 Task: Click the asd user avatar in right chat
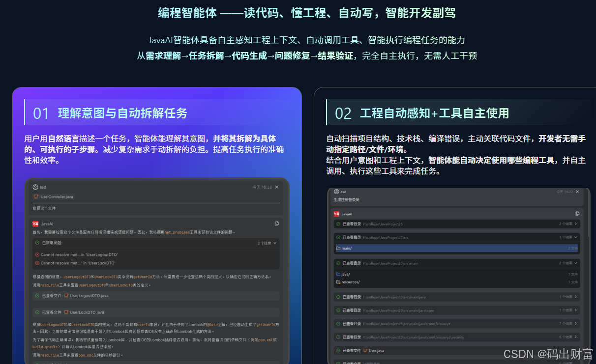336,192
